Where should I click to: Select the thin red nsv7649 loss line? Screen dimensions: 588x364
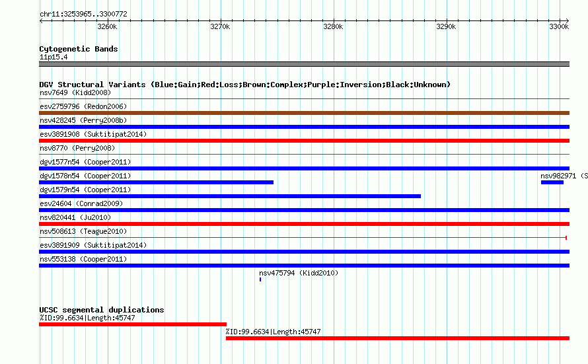tap(304, 99)
